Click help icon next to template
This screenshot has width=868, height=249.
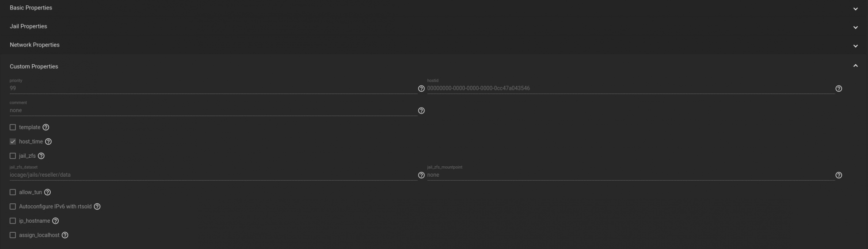[x=46, y=127]
